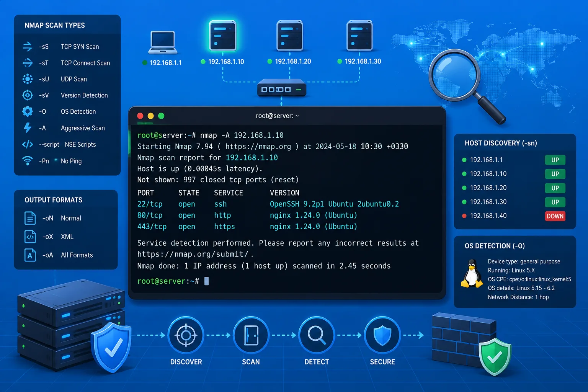Click the -sS flag text
Viewport: 588px width, 392px height.
44,47
